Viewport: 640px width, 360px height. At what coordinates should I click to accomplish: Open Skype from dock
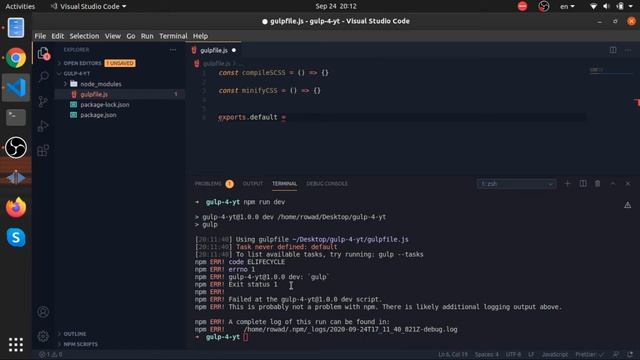point(16,237)
